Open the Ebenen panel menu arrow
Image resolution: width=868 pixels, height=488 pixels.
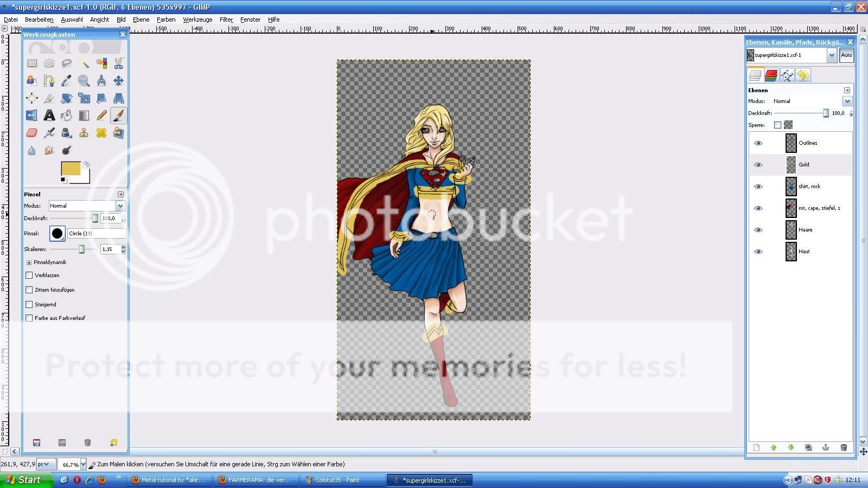[x=847, y=91]
